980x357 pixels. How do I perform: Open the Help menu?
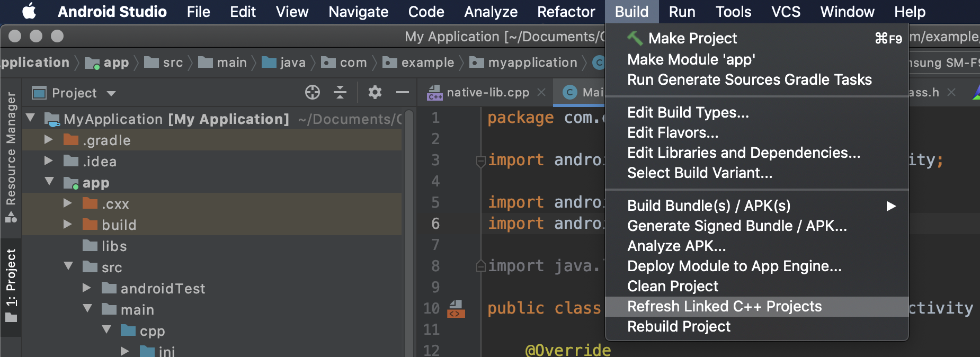point(910,11)
